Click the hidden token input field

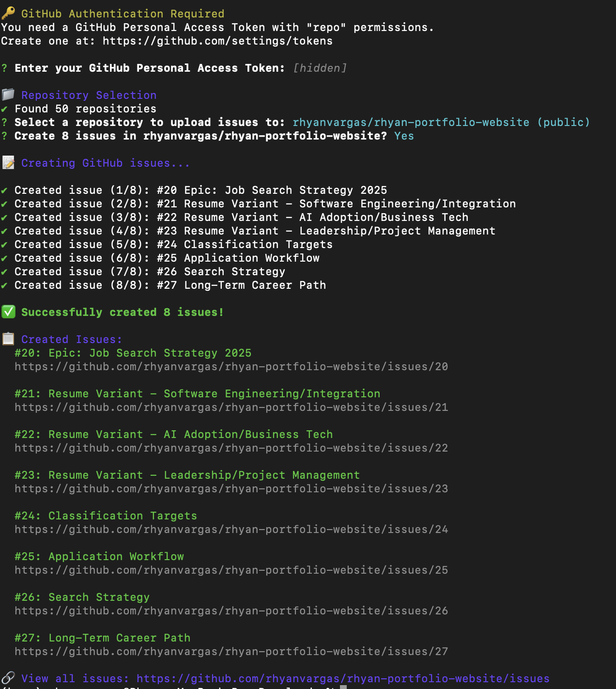point(320,68)
